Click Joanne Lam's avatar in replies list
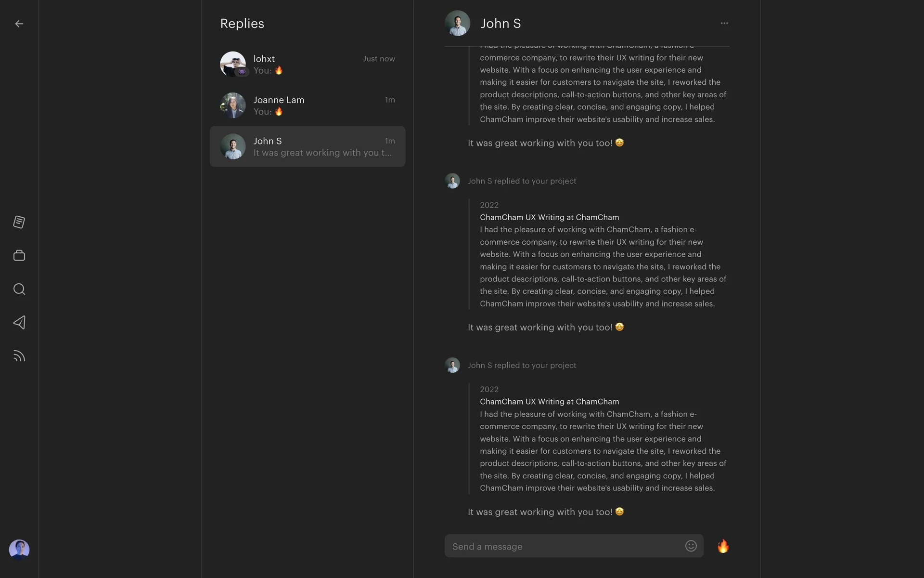Viewport: 924px width, 578px height. pyautogui.click(x=233, y=105)
